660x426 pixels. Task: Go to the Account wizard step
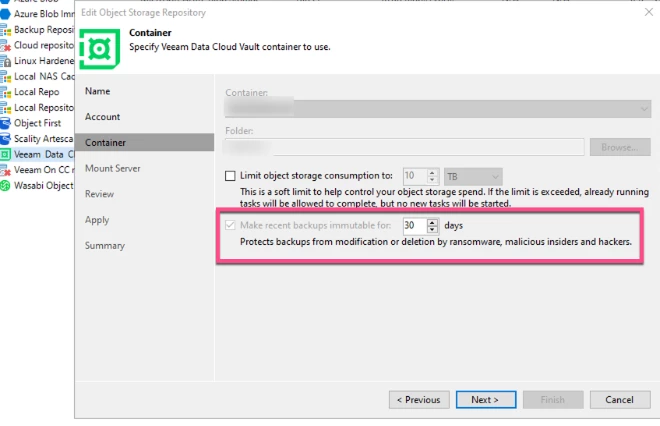coord(103,117)
